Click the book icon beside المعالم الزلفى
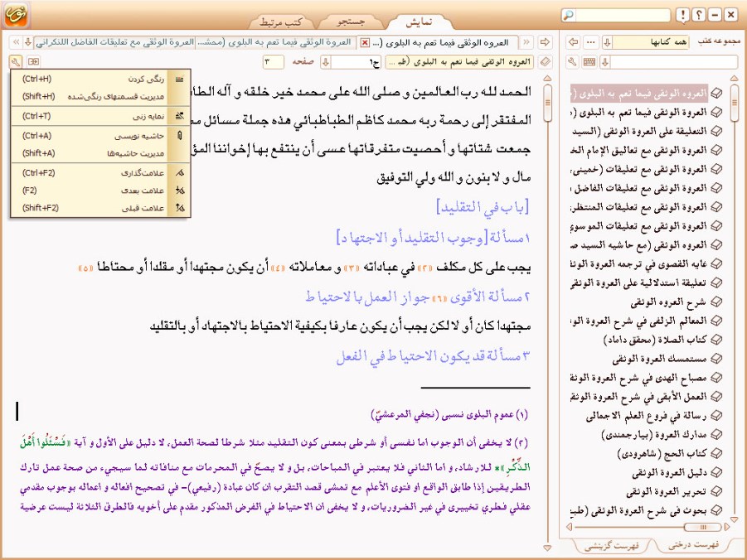Viewport: 747px width, 560px height. (716, 321)
